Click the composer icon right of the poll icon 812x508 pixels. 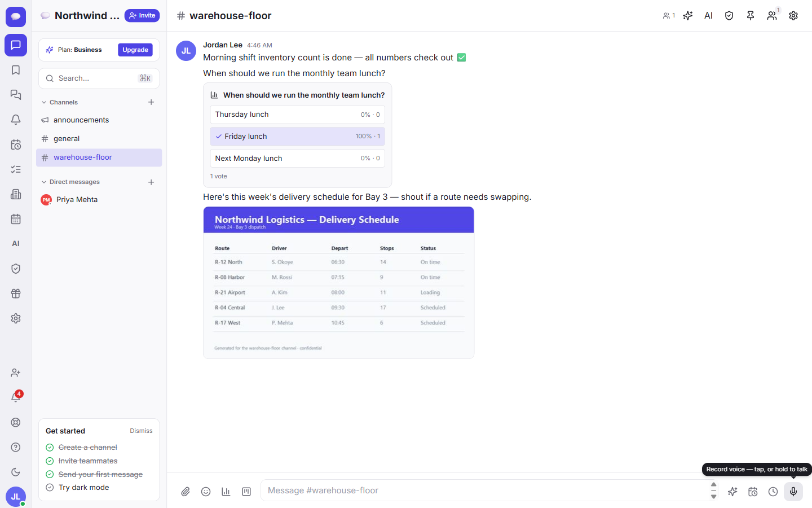[x=246, y=492]
